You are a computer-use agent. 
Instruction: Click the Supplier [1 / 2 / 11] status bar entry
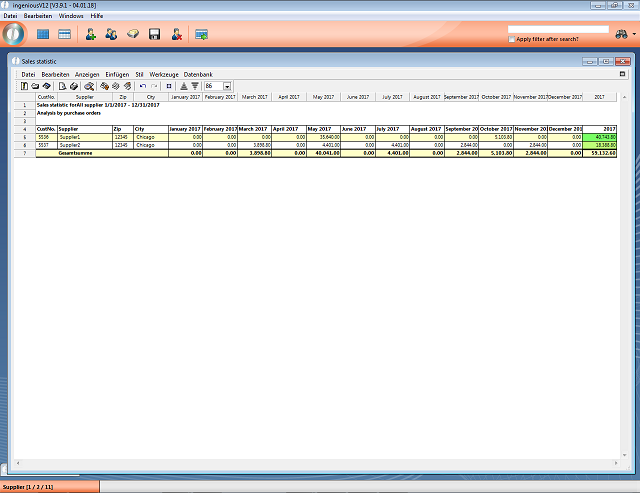tap(49, 487)
